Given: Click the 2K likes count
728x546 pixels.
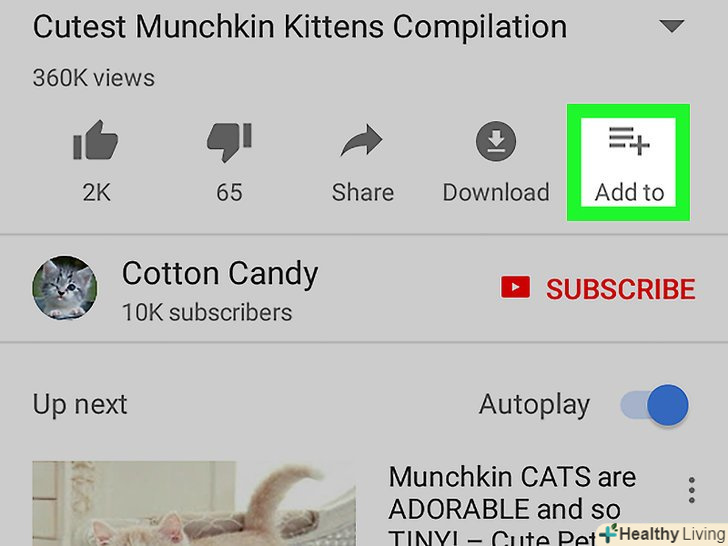Looking at the screenshot, I should point(97,192).
